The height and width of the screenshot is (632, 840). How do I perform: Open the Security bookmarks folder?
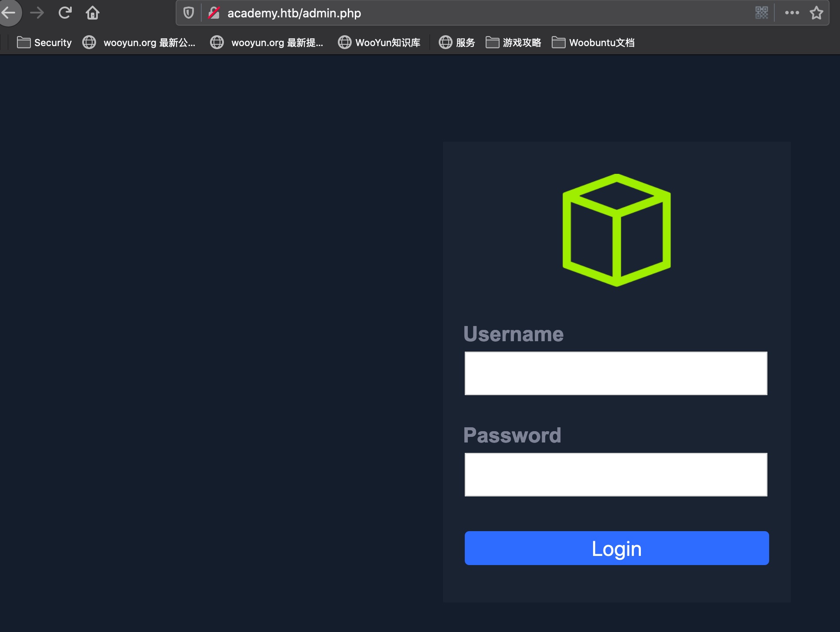tap(44, 43)
